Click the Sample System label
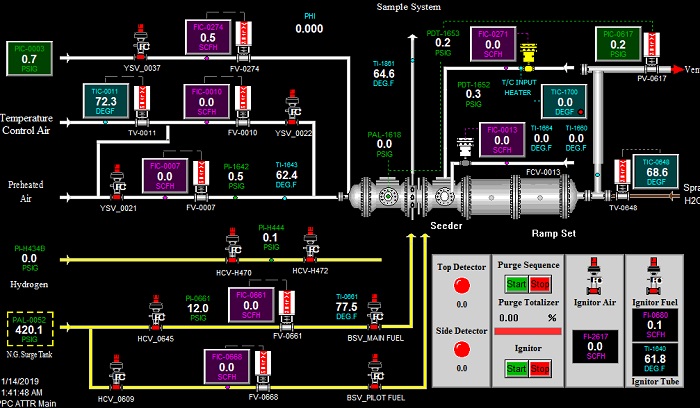Screen dimensions: 700x408 click(408, 7)
